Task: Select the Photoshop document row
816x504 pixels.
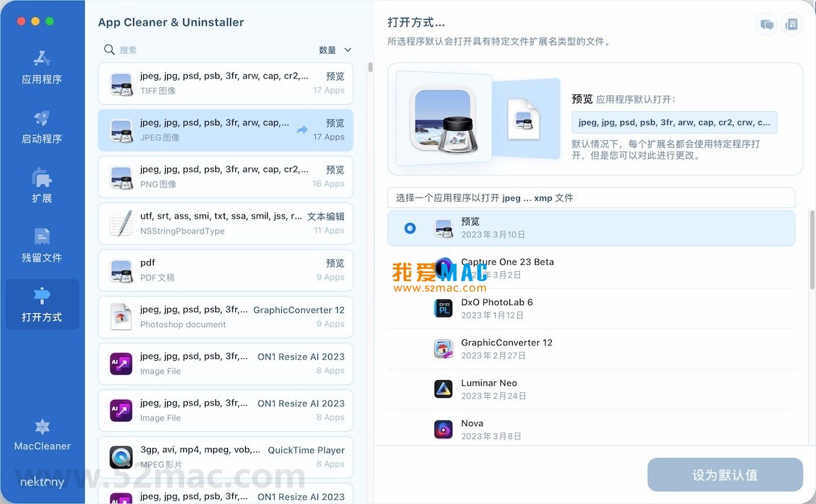Action: coord(225,316)
